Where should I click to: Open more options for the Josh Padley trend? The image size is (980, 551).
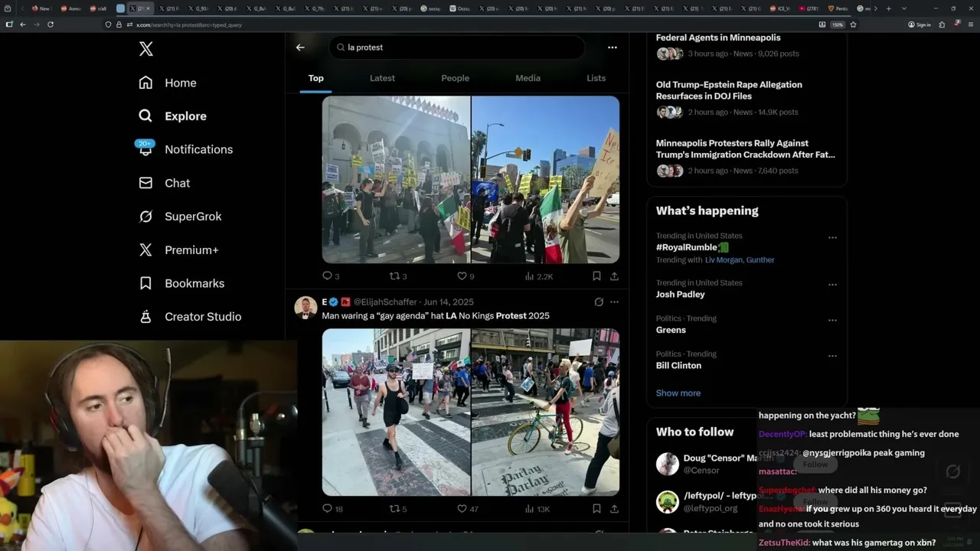point(832,285)
